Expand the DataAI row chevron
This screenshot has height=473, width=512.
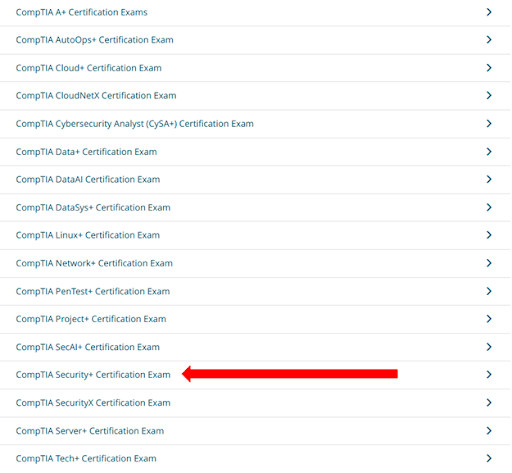[x=489, y=179]
